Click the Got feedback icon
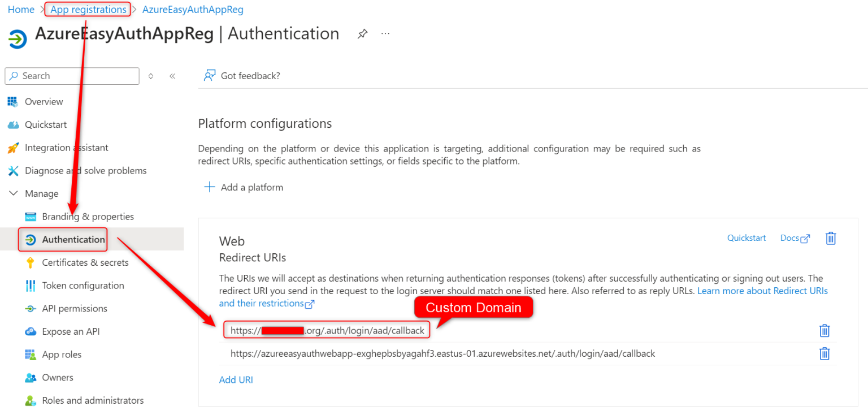The image size is (868, 419). 211,75
